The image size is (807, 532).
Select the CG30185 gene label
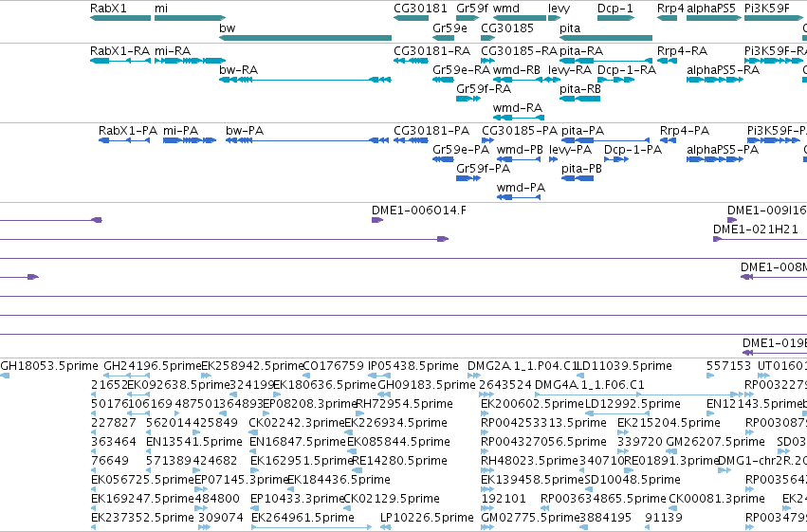point(507,28)
